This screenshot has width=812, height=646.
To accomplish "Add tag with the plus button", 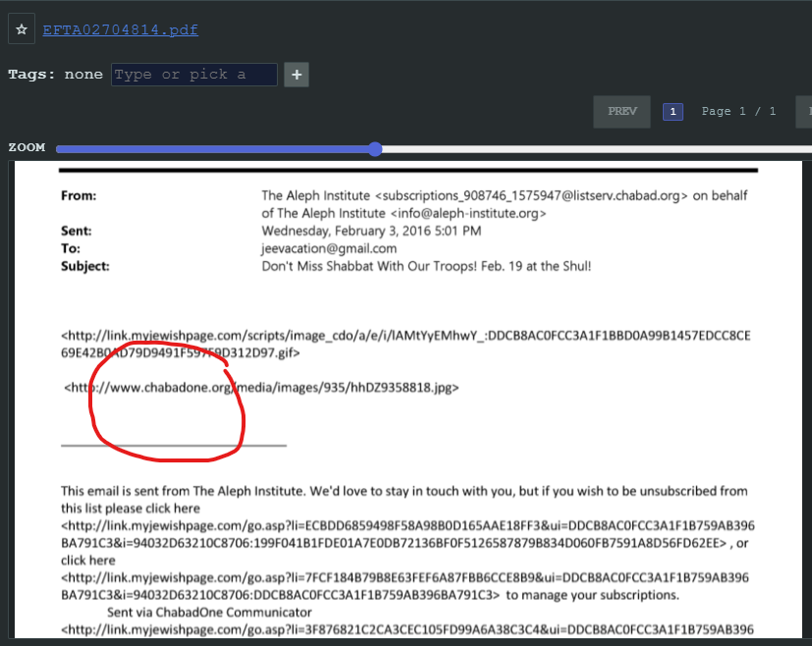I will coord(297,75).
